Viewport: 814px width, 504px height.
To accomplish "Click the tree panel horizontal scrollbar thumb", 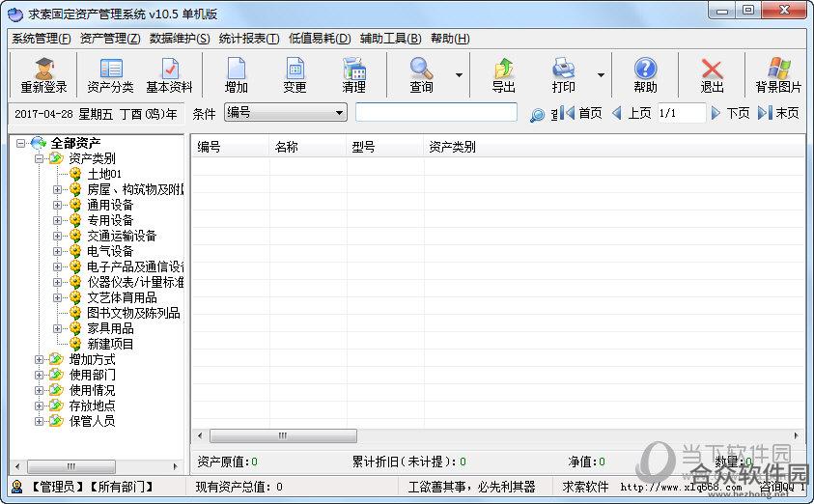I will pyautogui.click(x=71, y=466).
